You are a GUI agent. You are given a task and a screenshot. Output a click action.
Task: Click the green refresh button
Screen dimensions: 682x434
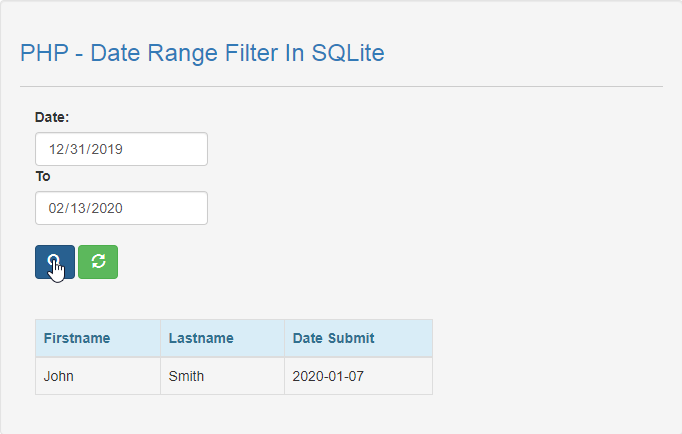[x=98, y=262]
